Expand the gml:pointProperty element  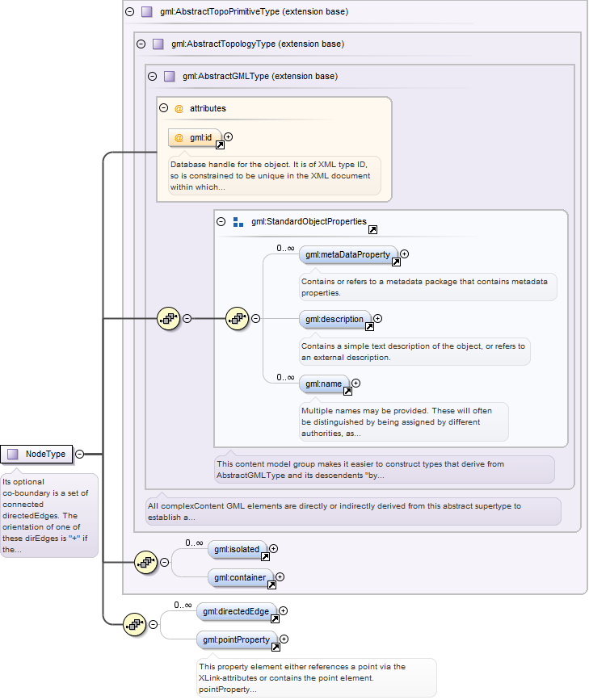click(284, 639)
